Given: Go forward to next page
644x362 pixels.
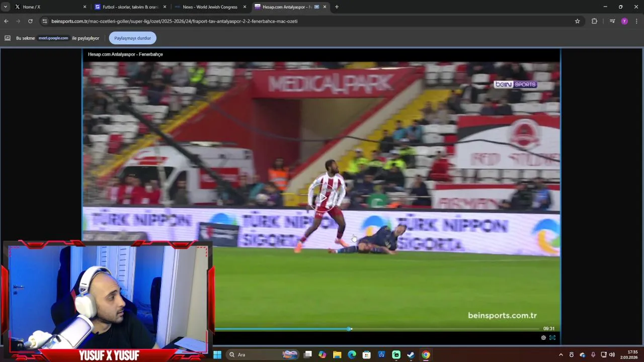Looking at the screenshot, I should 18,21.
